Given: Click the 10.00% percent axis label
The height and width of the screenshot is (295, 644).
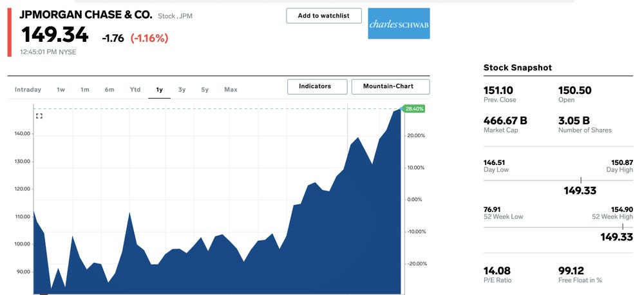Looking at the screenshot, I should (415, 167).
